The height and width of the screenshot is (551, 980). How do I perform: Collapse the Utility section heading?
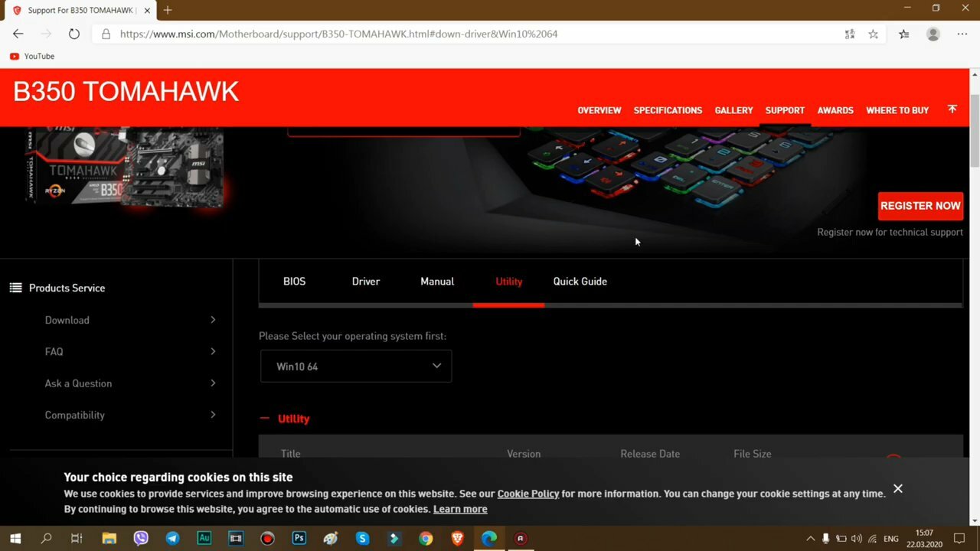pyautogui.click(x=285, y=419)
